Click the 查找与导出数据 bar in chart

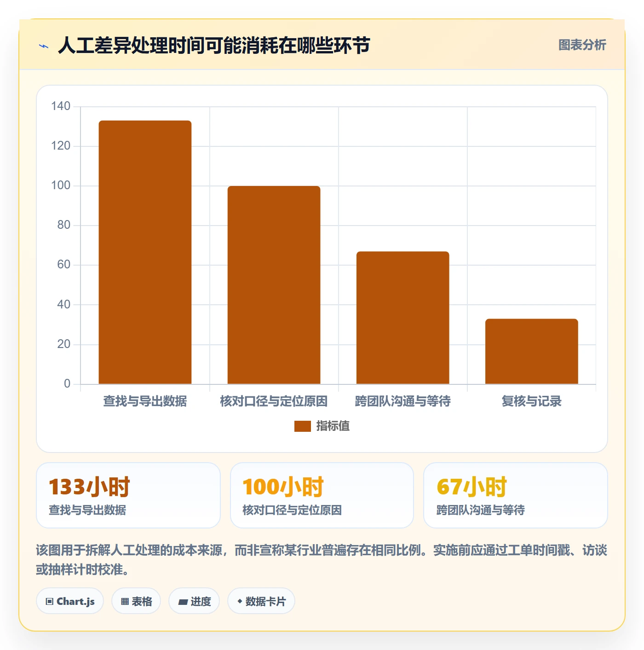click(x=145, y=252)
